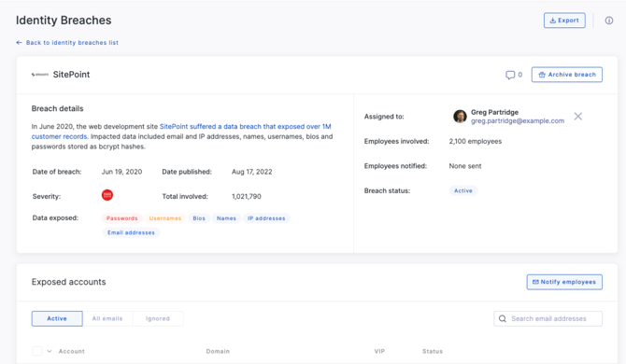
Task: Go back to identity breaches list
Action: tap(72, 43)
